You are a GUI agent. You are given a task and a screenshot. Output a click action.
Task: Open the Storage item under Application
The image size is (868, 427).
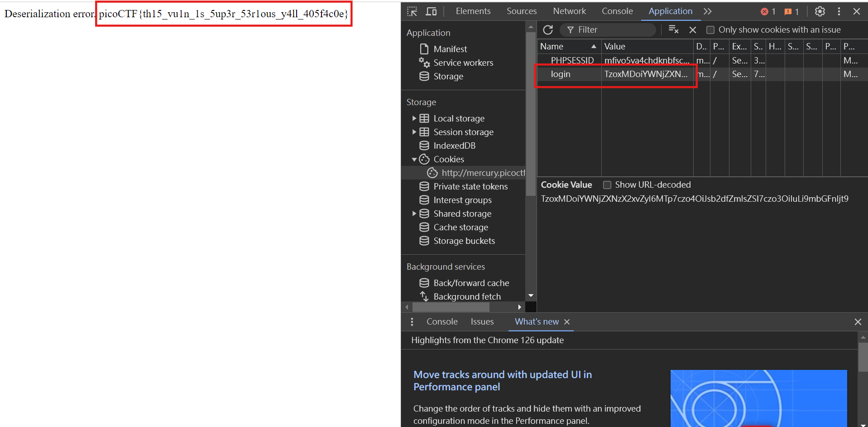448,76
